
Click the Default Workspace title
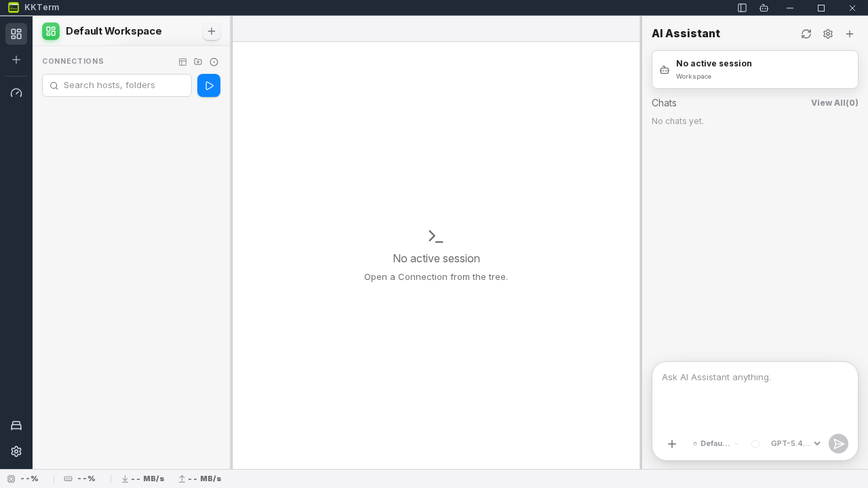click(x=114, y=31)
